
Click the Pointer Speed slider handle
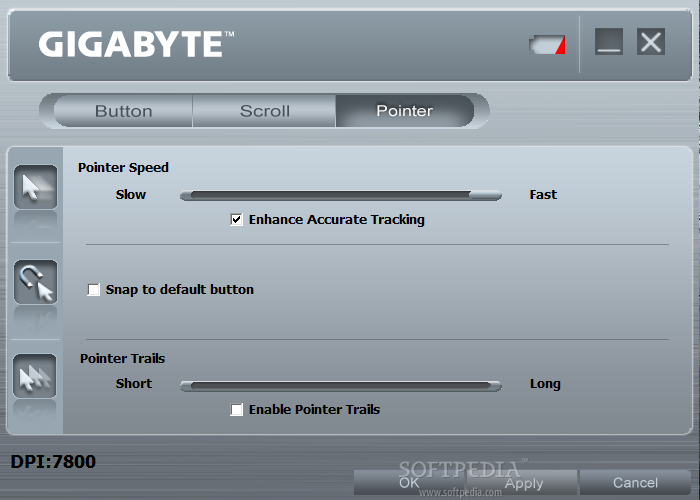point(485,195)
